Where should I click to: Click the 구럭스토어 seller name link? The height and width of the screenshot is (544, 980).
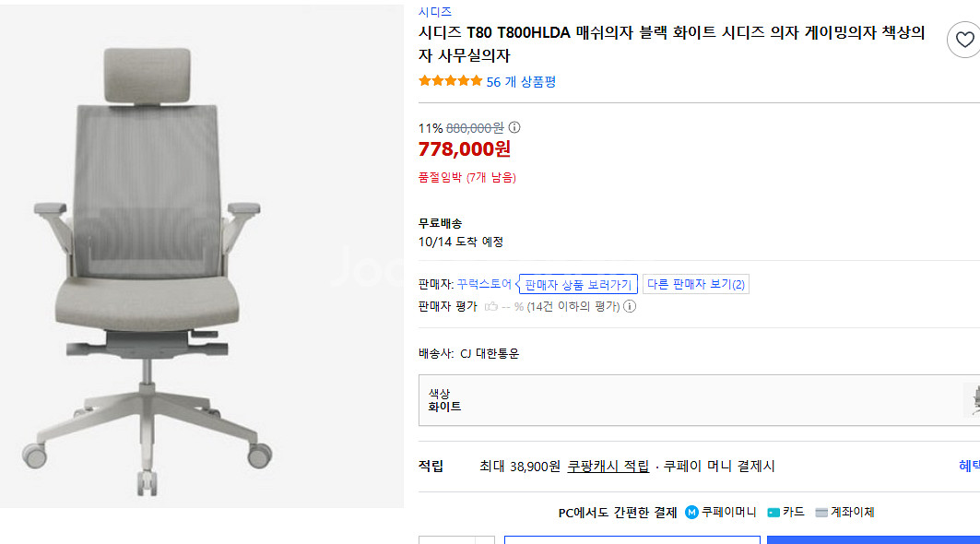[484, 284]
